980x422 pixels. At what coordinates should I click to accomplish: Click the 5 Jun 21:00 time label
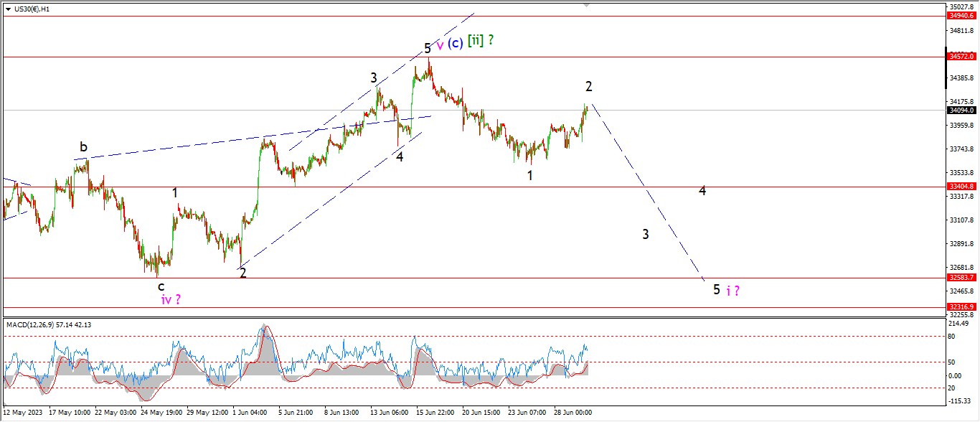295,413
